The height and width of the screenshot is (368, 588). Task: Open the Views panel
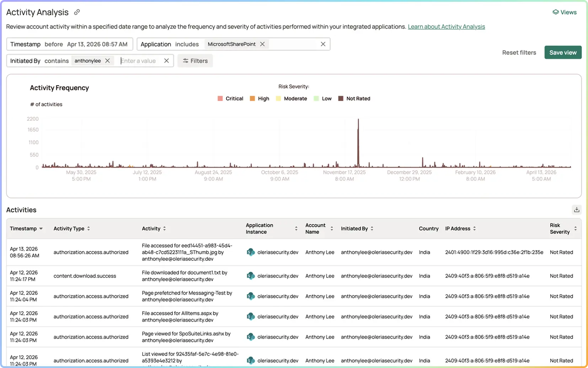(x=565, y=12)
